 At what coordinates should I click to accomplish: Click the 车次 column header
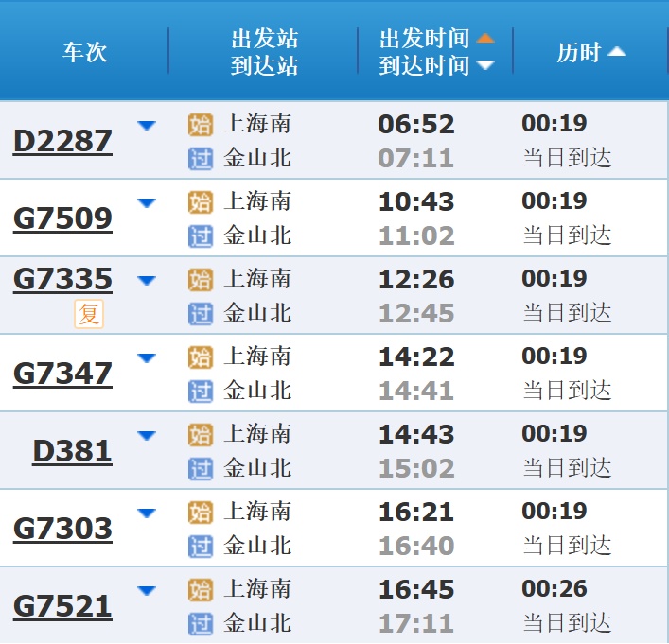pos(85,52)
